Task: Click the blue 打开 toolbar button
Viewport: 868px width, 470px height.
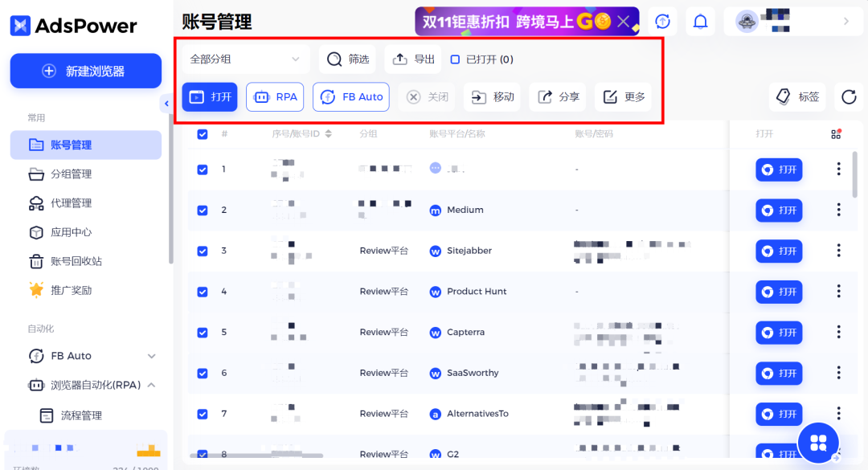Action: 210,97
